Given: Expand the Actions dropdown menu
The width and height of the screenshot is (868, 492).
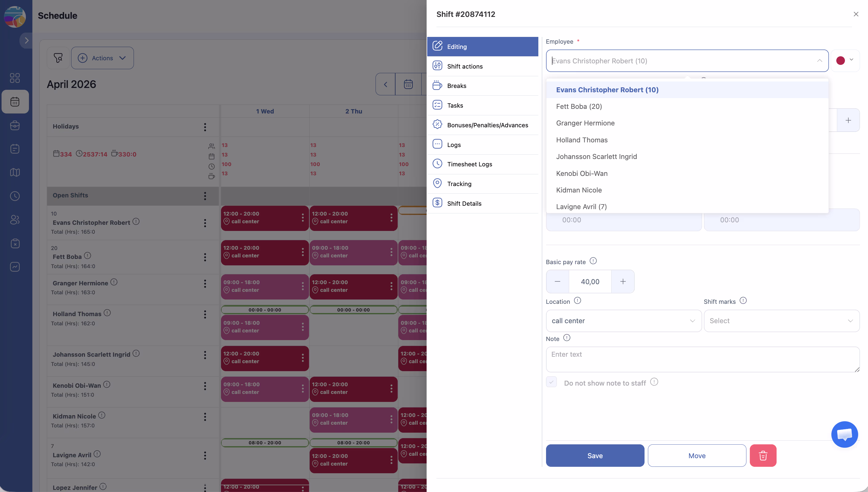Looking at the screenshot, I should click(102, 58).
